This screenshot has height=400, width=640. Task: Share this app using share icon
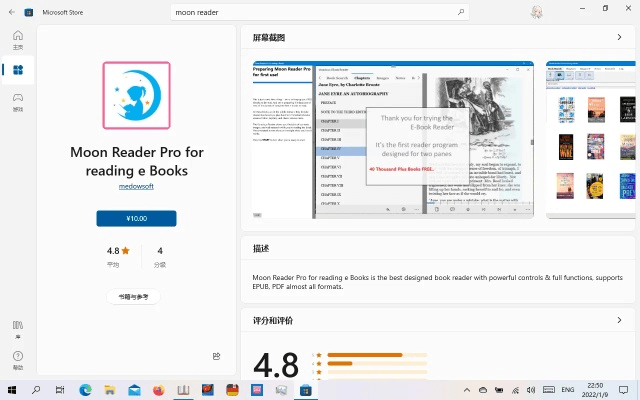pyautogui.click(x=216, y=356)
